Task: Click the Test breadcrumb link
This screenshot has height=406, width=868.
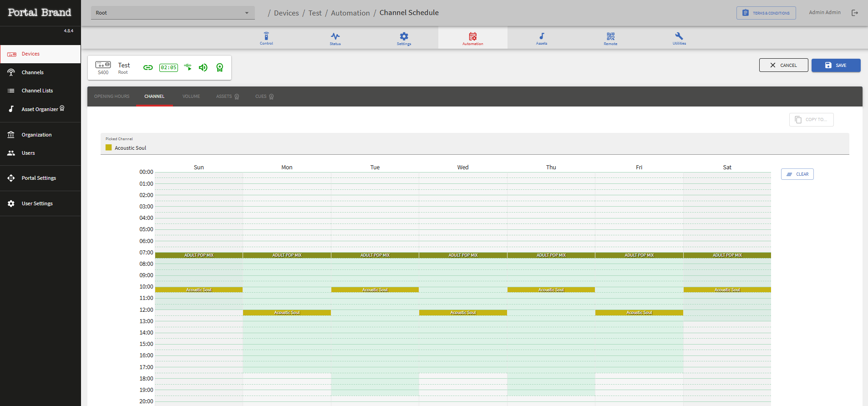Action: tap(315, 13)
